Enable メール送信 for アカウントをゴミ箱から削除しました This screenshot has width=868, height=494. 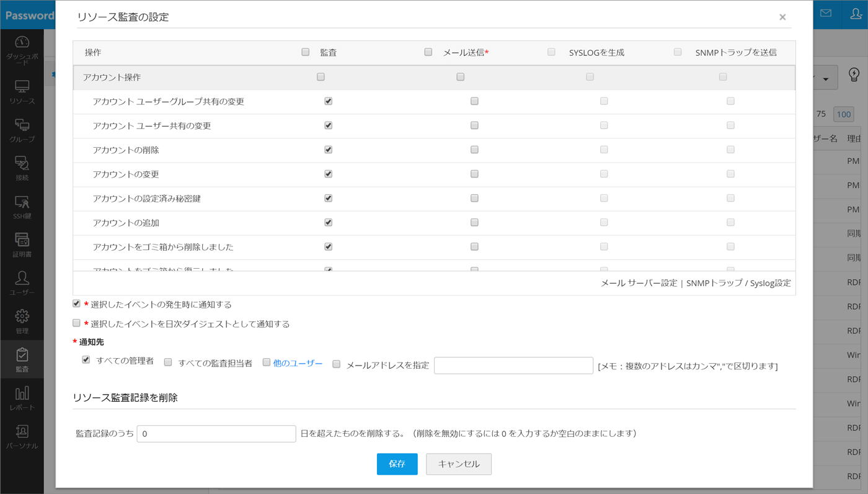point(474,246)
